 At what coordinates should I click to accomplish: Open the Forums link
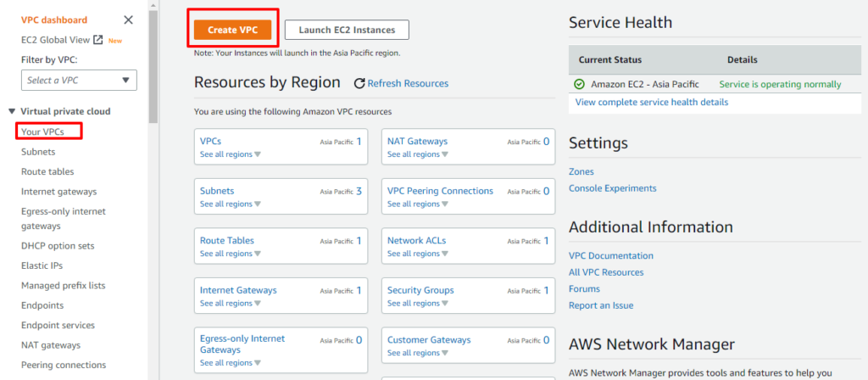coord(585,289)
